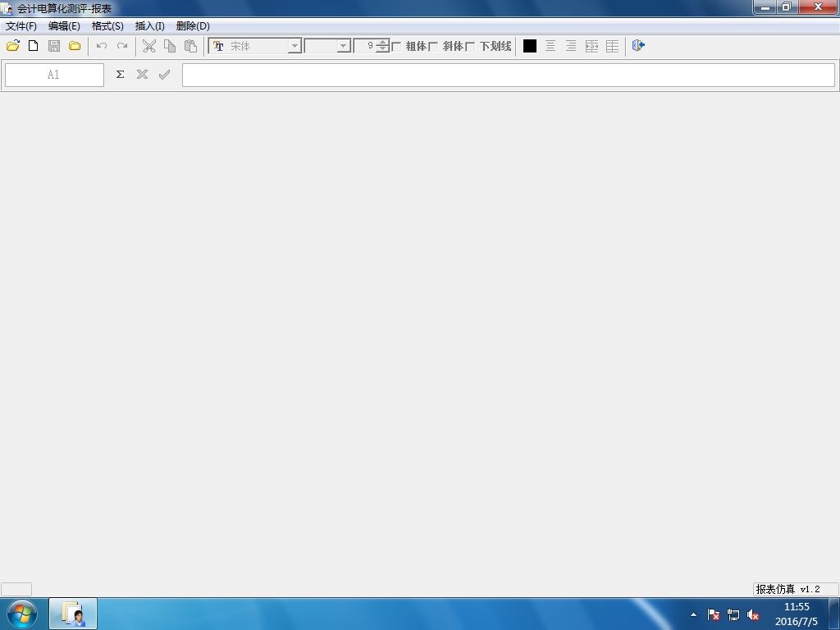Open the 删除(D) menu
The image size is (840, 630).
pyautogui.click(x=193, y=25)
